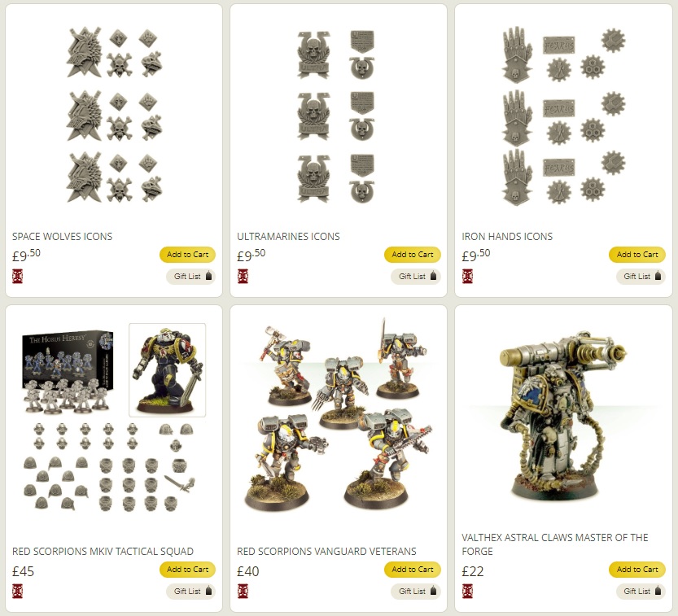Add Valthex Master of the Forge to cart
Image resolution: width=678 pixels, height=616 pixels.
point(637,570)
